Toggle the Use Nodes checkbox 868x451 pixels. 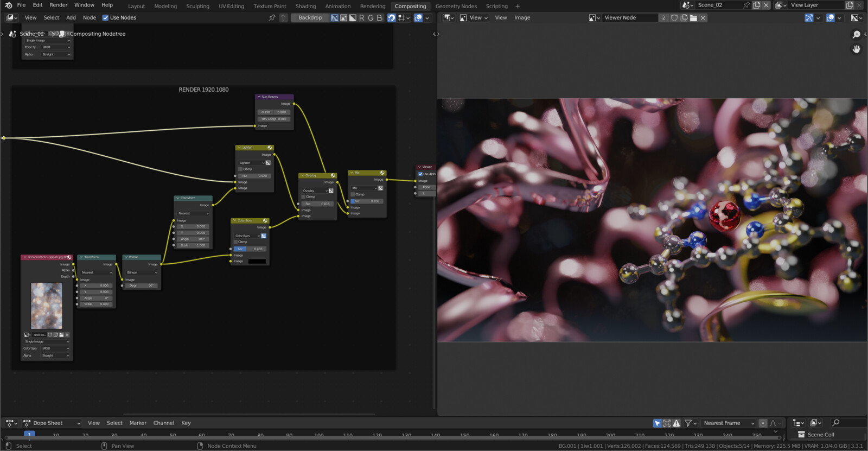(105, 18)
